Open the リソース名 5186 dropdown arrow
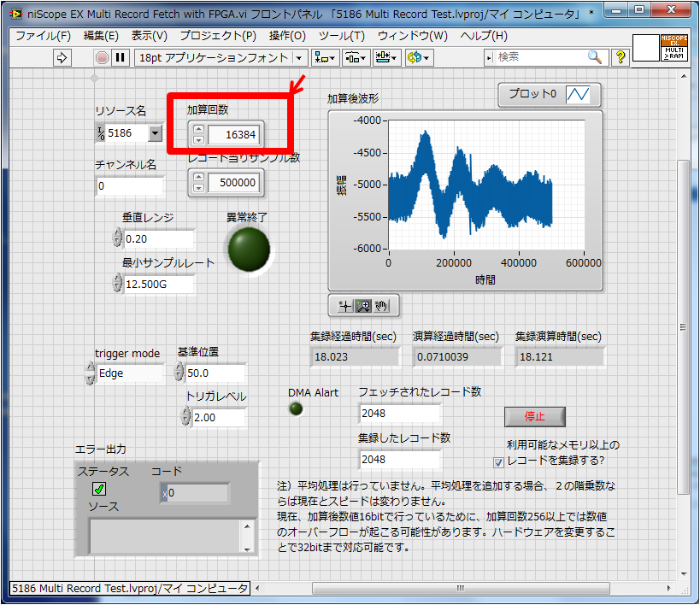This screenshot has height=605, width=700. point(155,133)
